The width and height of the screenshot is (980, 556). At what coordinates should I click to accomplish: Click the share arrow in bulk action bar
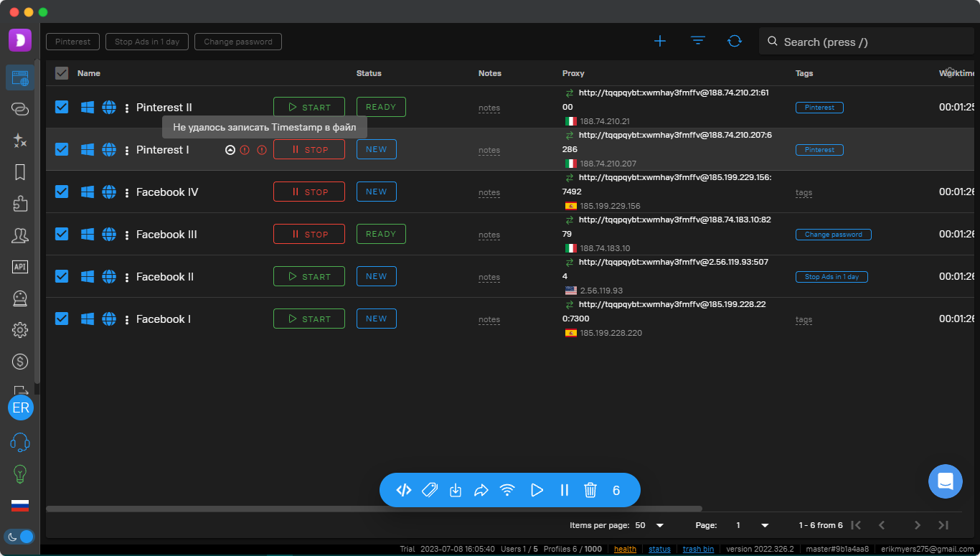(x=481, y=490)
